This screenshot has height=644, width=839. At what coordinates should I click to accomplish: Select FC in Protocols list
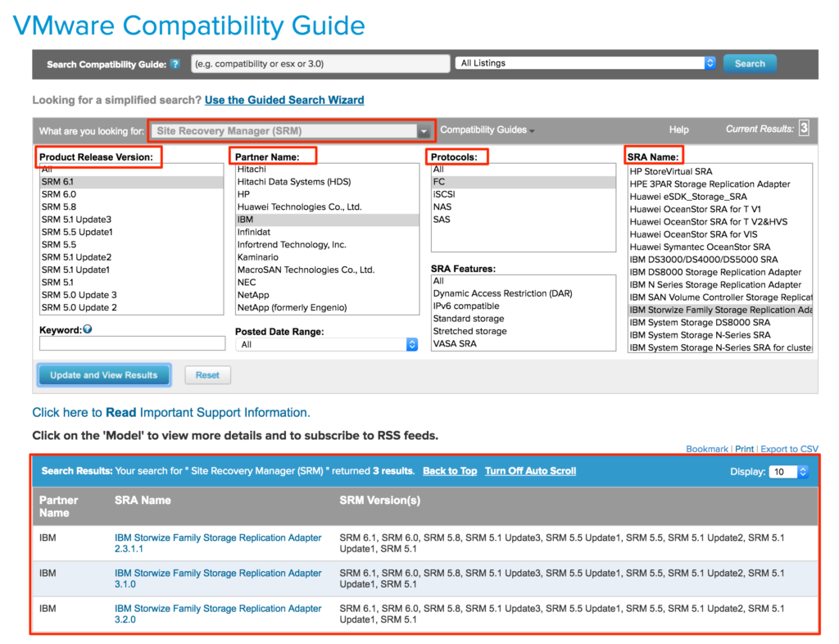click(x=524, y=182)
